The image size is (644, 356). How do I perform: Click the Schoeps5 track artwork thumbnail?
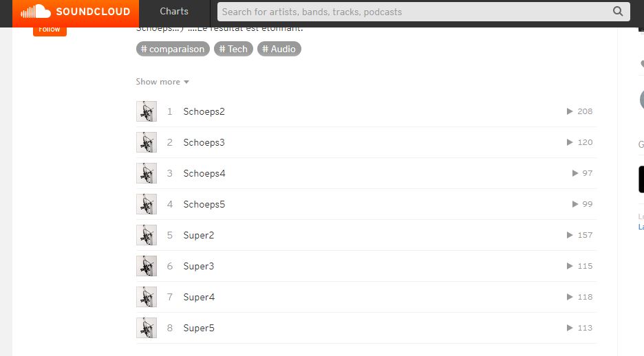point(147,204)
